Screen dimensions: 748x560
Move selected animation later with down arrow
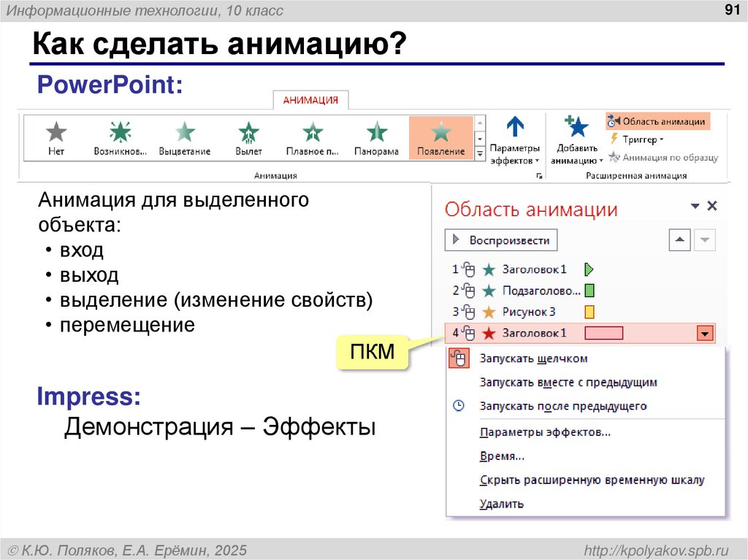tap(705, 240)
